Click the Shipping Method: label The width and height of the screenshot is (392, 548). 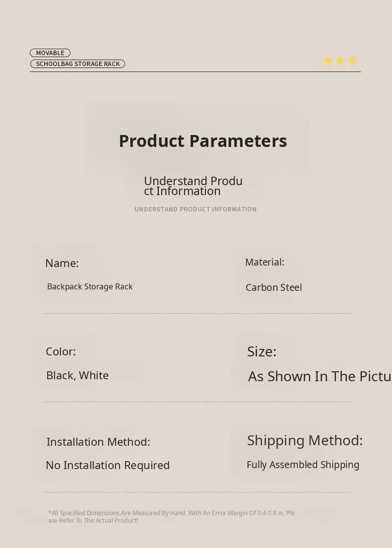(x=305, y=440)
